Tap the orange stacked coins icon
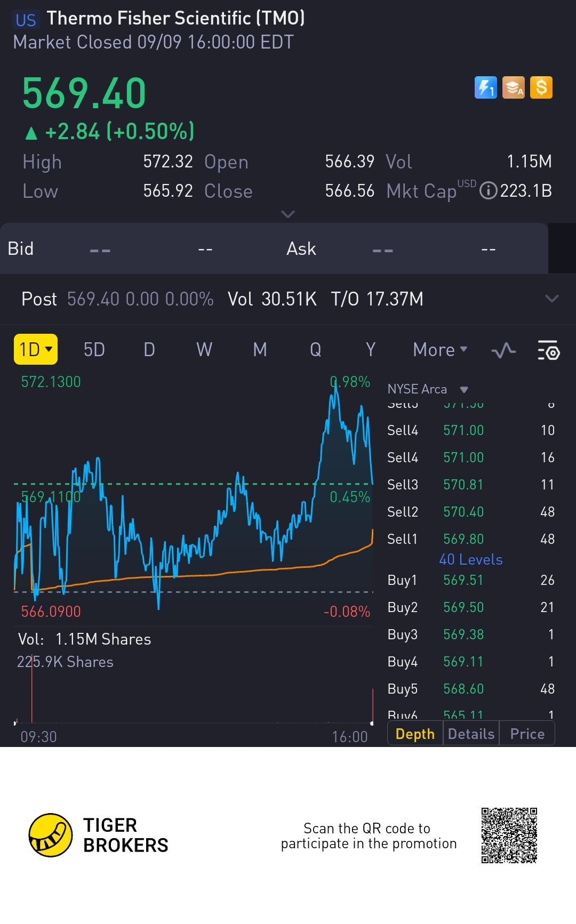 coord(514,87)
